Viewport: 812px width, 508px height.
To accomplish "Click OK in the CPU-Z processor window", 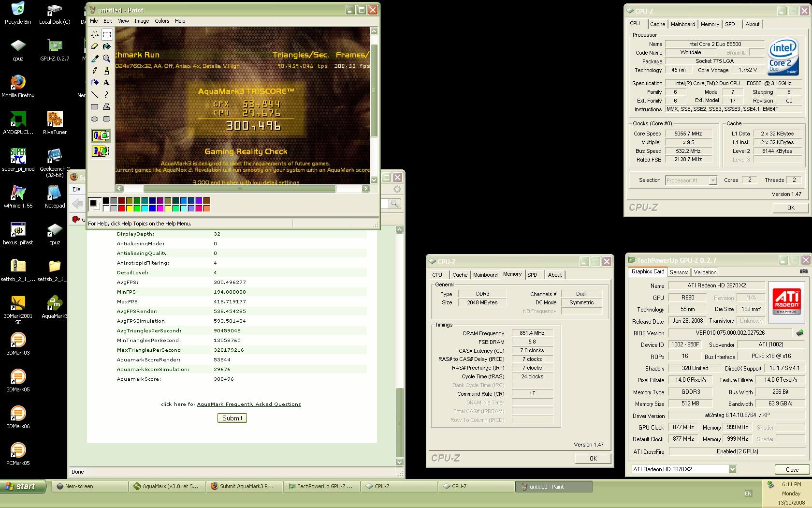I will [x=791, y=208].
